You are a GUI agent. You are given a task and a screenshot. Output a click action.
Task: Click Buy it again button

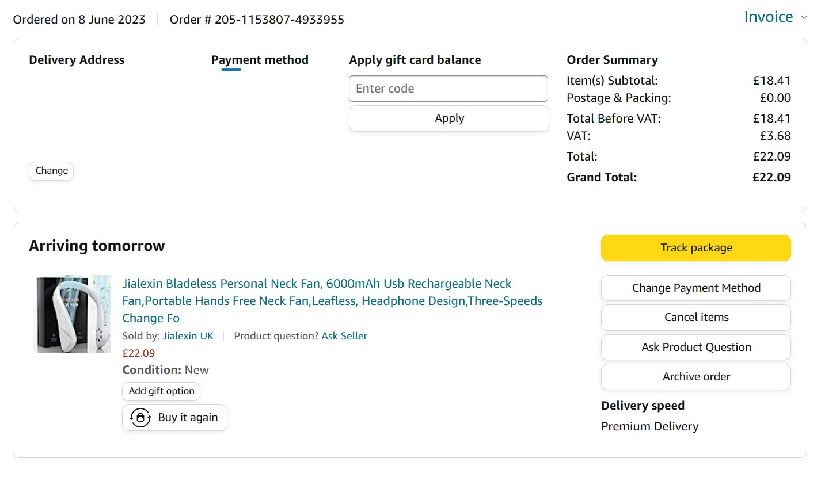[x=188, y=418]
